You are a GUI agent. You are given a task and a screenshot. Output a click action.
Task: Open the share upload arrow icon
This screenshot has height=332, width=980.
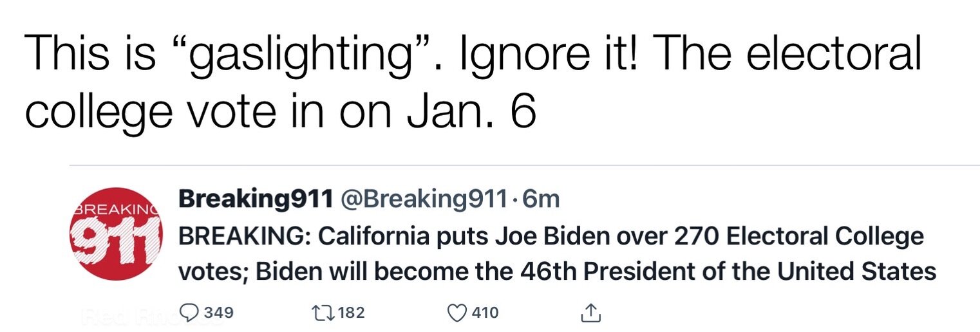point(590,313)
